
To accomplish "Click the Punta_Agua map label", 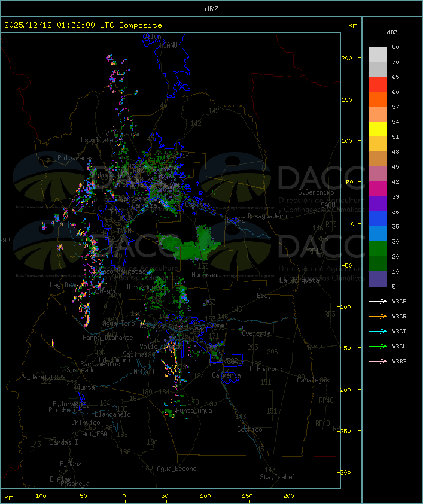I will 194,411.
